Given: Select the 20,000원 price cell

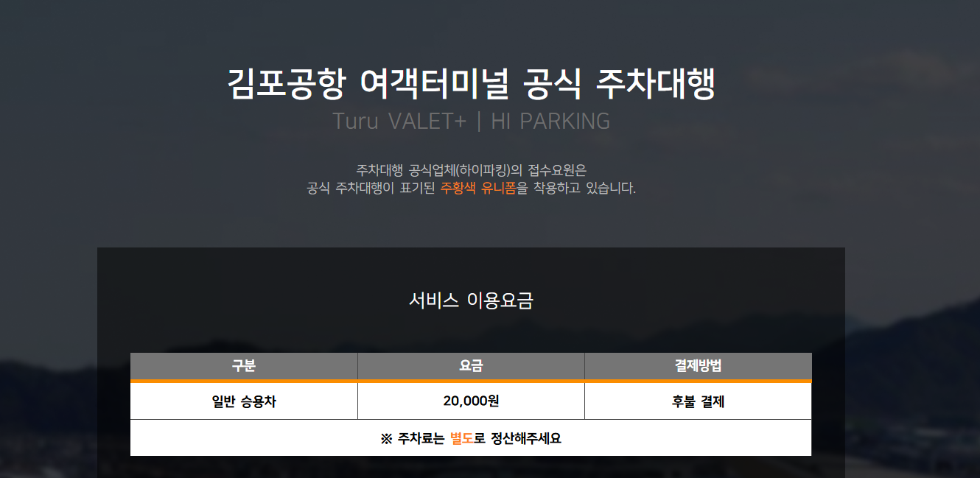Looking at the screenshot, I should click(x=470, y=401).
